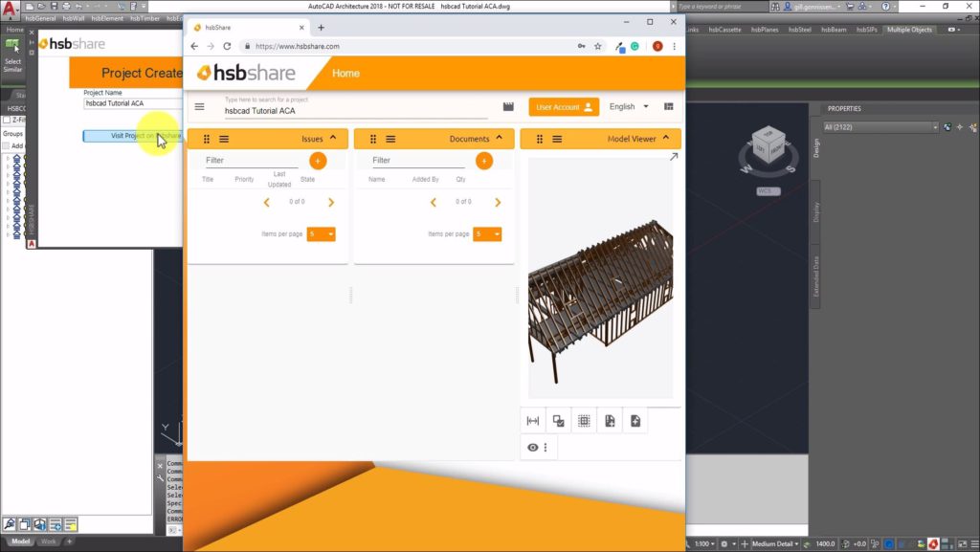980x552 pixels.
Task: Click the Select Similar tool in AutoCAD
Action: [x=12, y=55]
